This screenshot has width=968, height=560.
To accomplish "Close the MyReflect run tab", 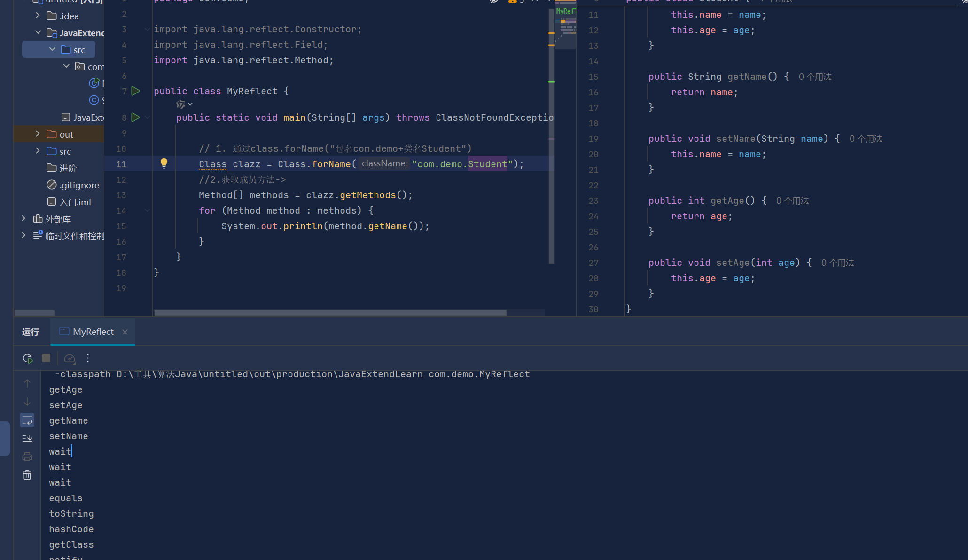I will point(125,332).
